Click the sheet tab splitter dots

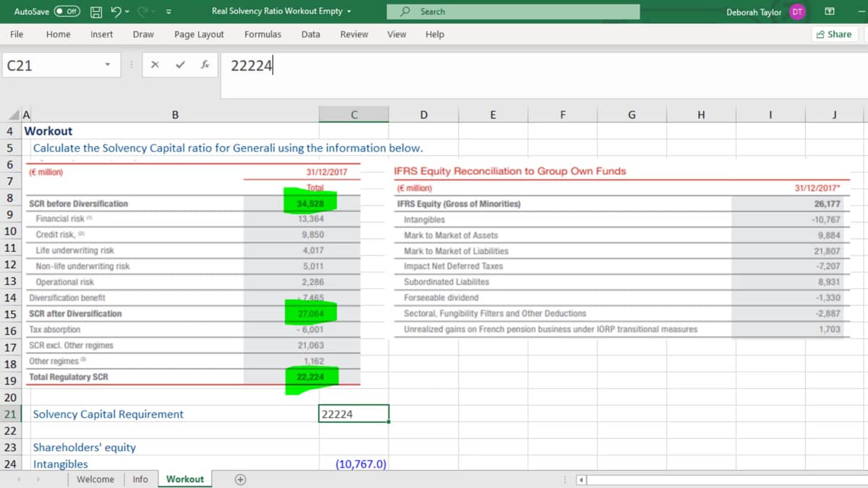(x=565, y=480)
